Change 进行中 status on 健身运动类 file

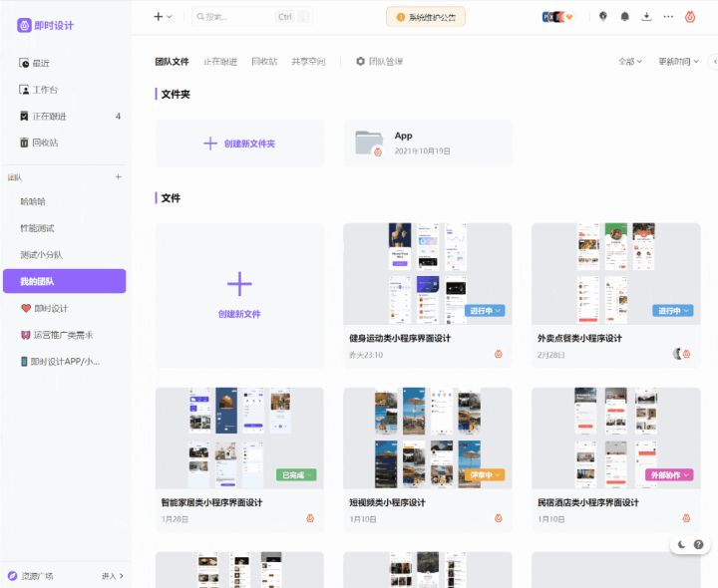pos(485,311)
